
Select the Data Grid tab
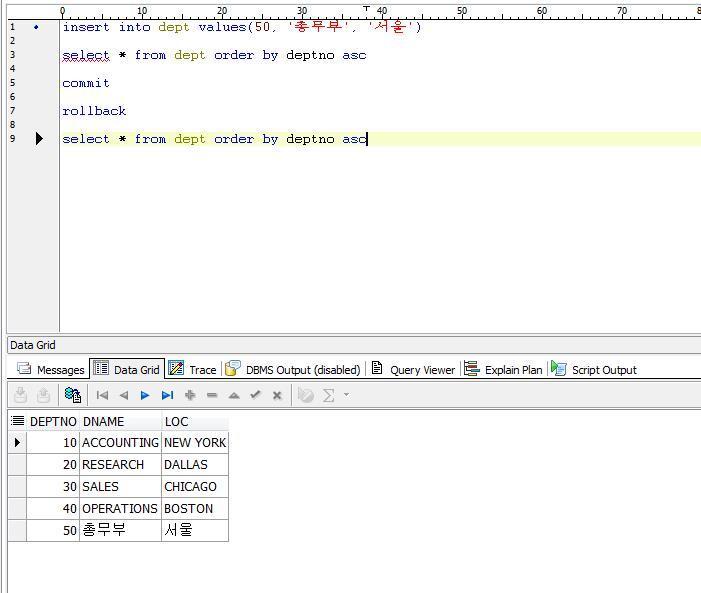(x=127, y=369)
